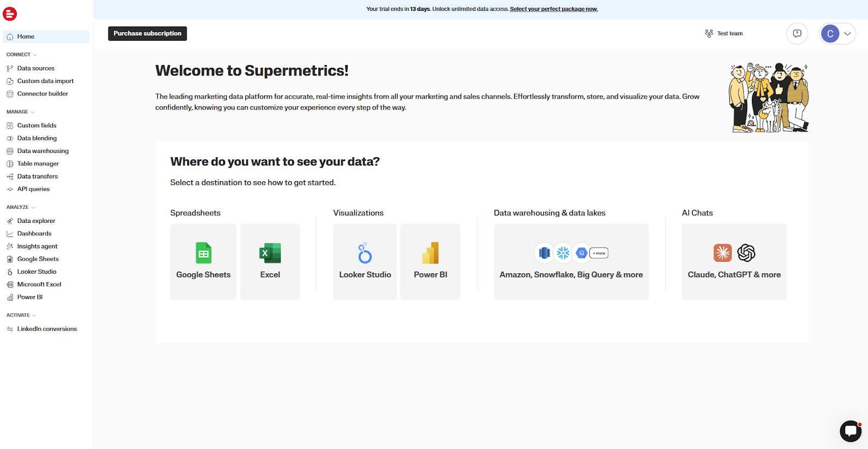868x449 pixels.
Task: Click the Data explorer sidebar icon
Action: point(10,221)
